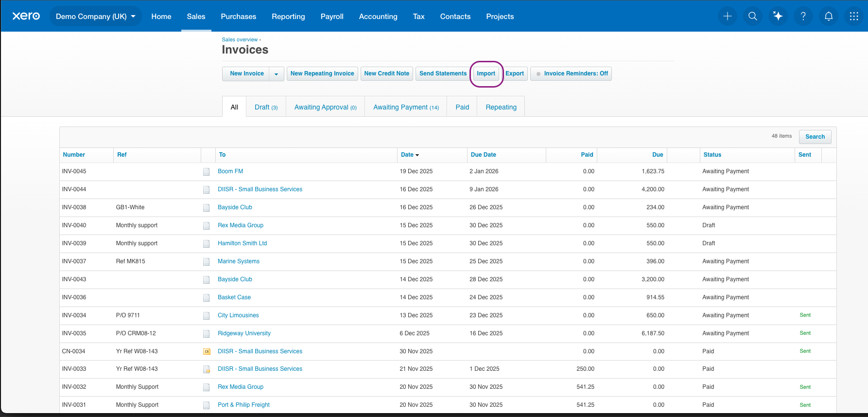Open the Marine Systems link

pos(239,261)
